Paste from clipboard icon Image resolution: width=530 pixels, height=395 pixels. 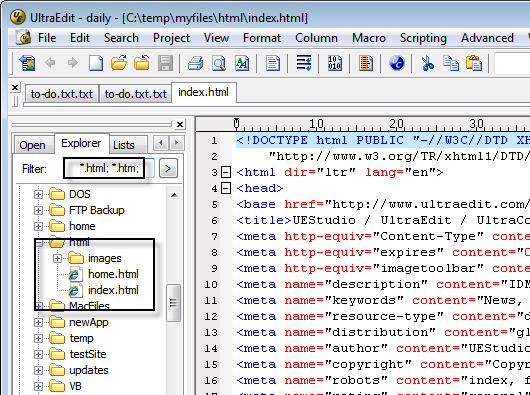click(474, 63)
